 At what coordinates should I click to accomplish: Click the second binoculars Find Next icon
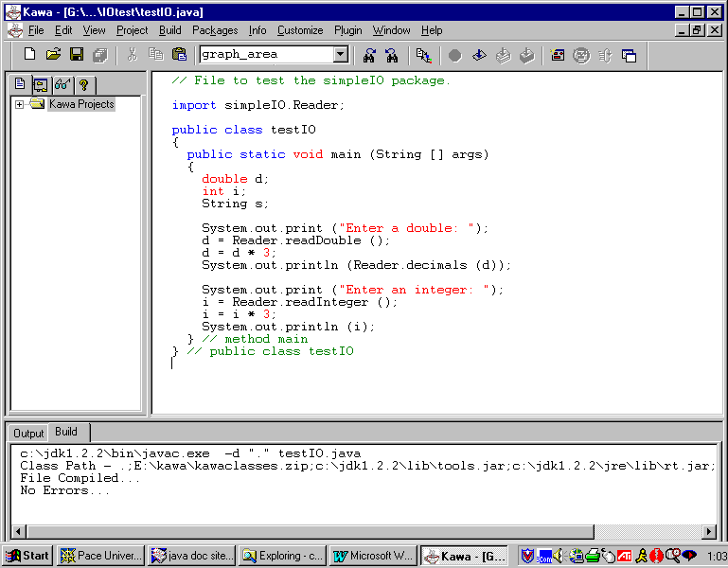pos(392,55)
